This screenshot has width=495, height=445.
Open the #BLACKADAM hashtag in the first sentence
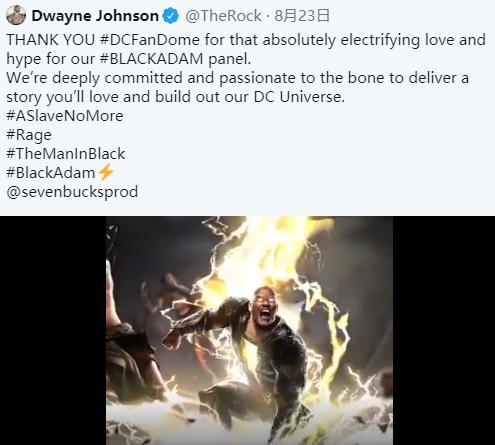(x=151, y=59)
